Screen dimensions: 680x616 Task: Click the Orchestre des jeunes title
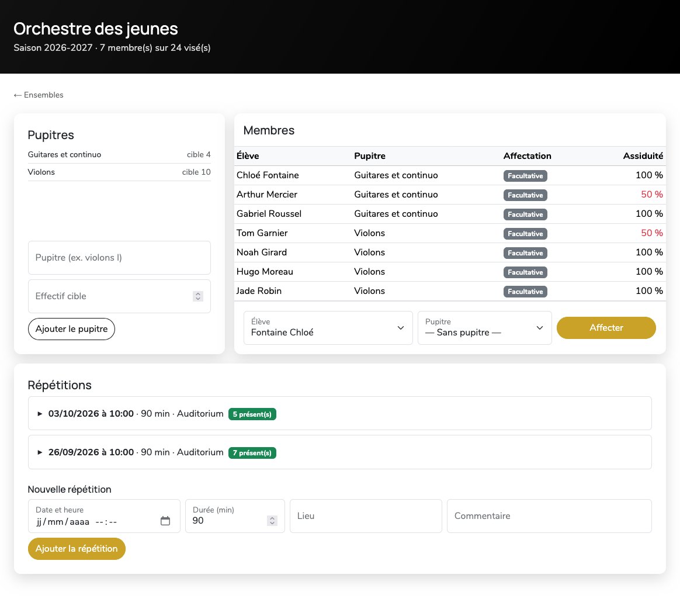tap(95, 29)
